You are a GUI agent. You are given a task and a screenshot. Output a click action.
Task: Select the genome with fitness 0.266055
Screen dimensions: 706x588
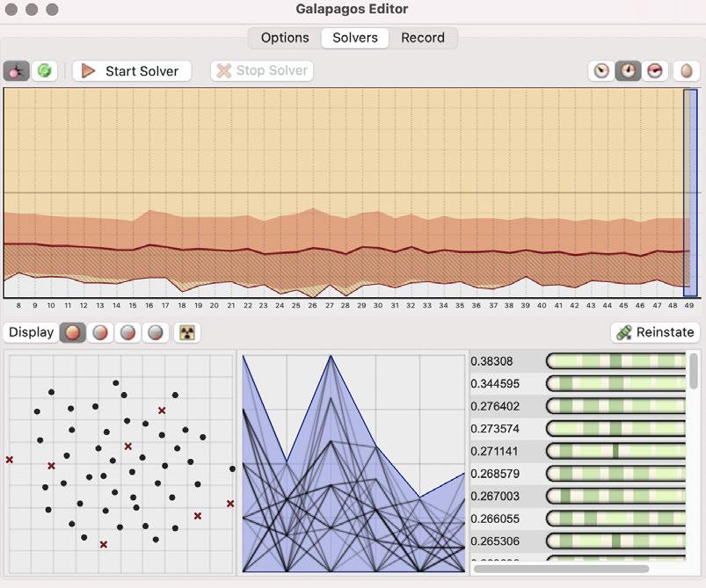[x=578, y=519]
